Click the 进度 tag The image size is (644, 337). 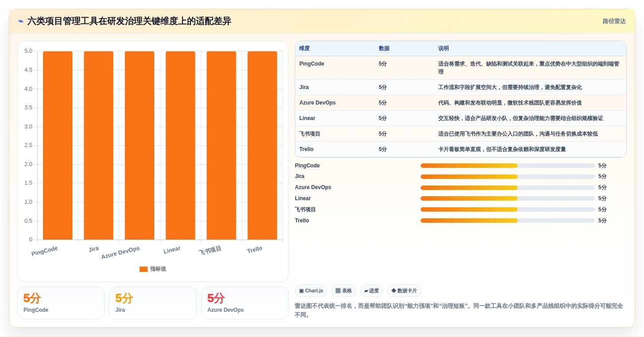(x=371, y=291)
